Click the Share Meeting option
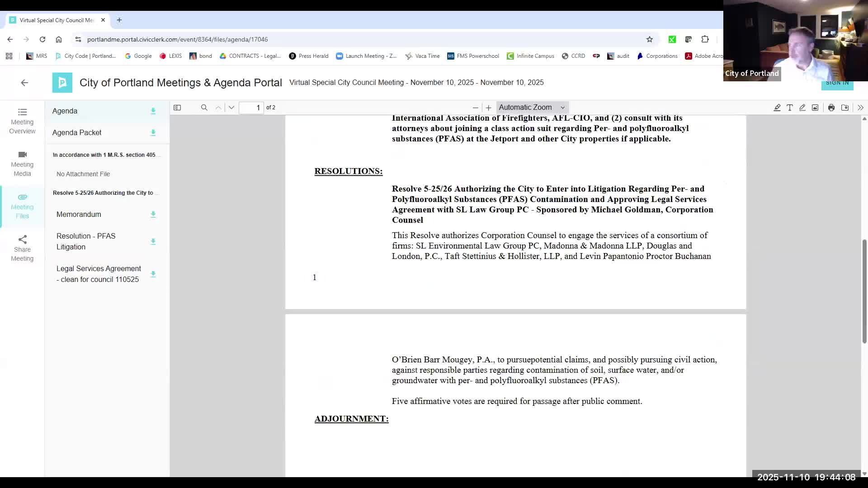The image size is (868, 488). coord(22,249)
